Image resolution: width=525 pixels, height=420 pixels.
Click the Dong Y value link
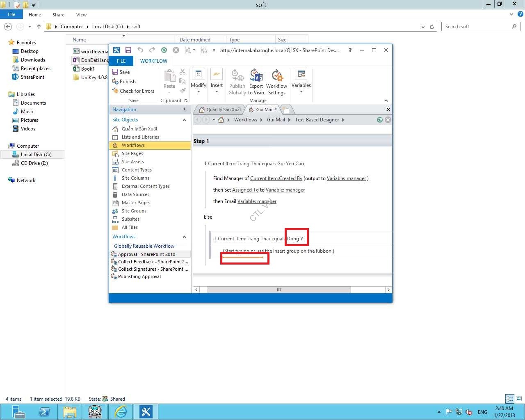(295, 239)
